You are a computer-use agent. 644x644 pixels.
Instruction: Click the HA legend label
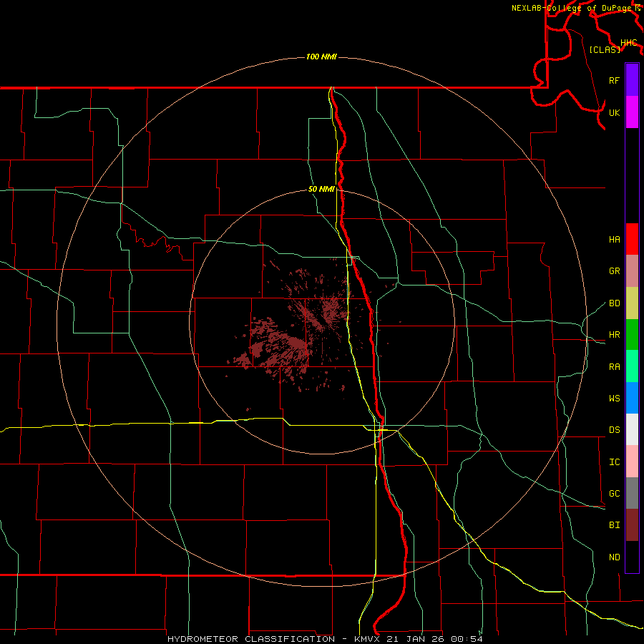(614, 240)
